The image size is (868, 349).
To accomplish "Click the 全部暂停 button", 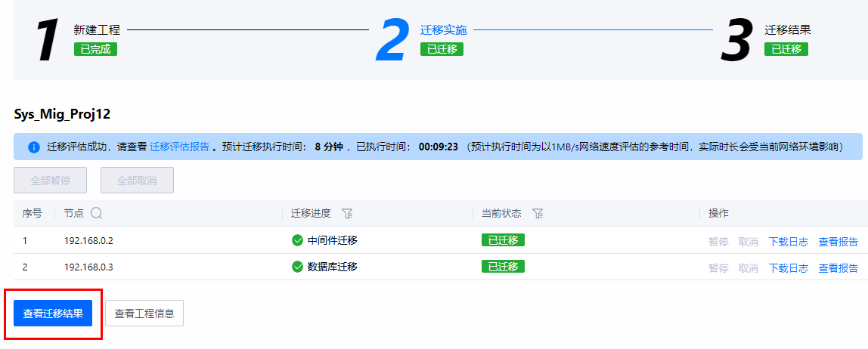I will point(51,181).
